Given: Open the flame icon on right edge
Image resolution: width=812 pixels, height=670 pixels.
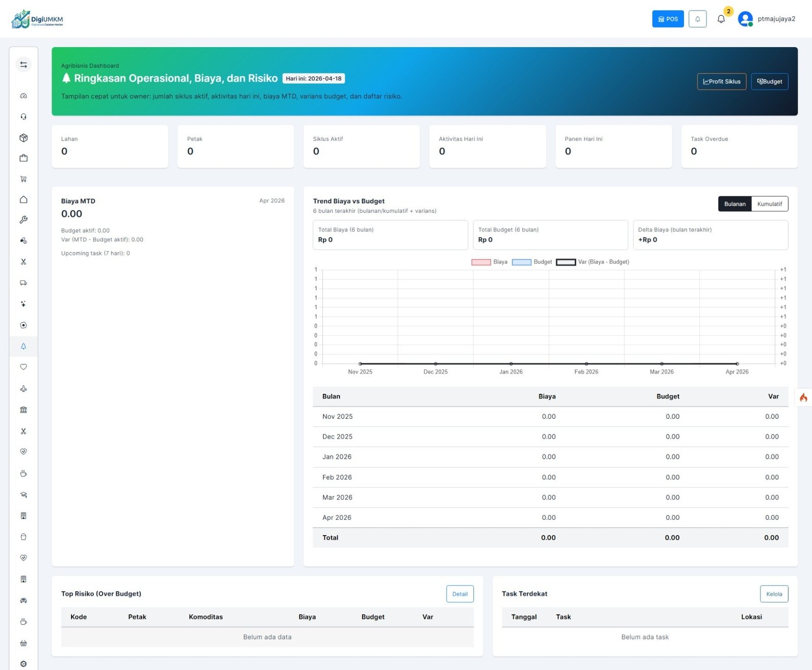Looking at the screenshot, I should (x=803, y=397).
